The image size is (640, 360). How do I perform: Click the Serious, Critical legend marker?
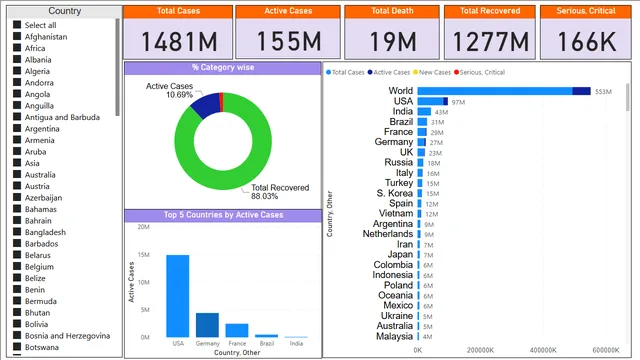click(456, 72)
